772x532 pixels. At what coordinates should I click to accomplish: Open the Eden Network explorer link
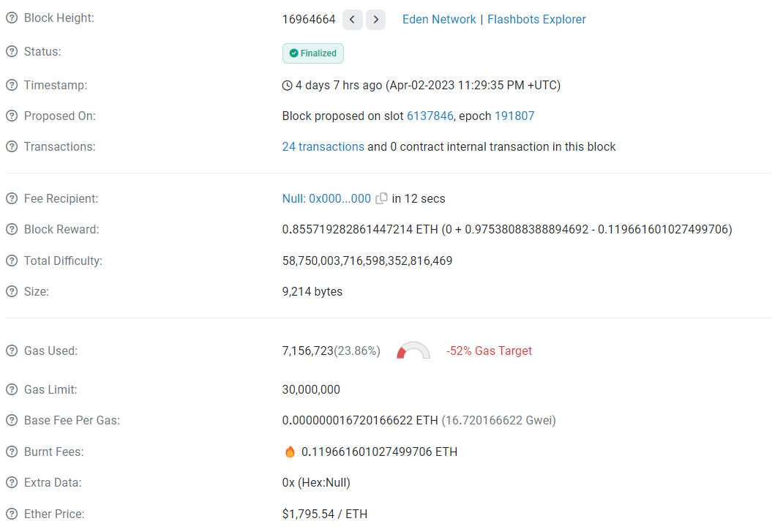click(x=439, y=19)
